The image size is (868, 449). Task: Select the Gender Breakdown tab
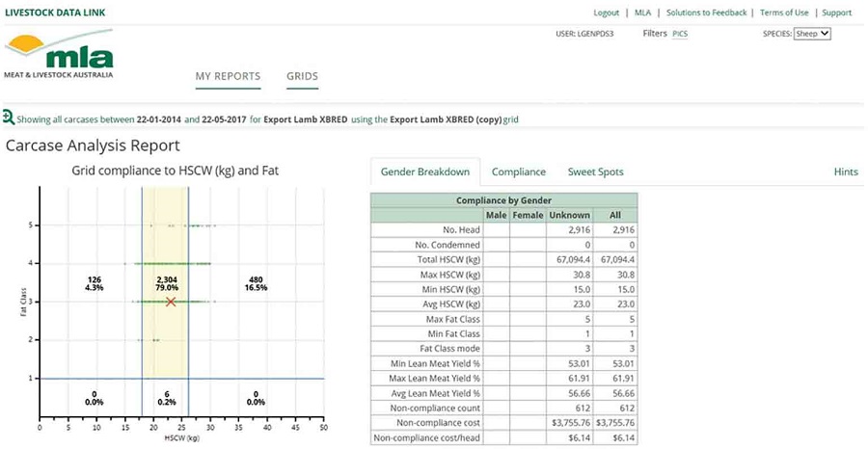coord(425,172)
